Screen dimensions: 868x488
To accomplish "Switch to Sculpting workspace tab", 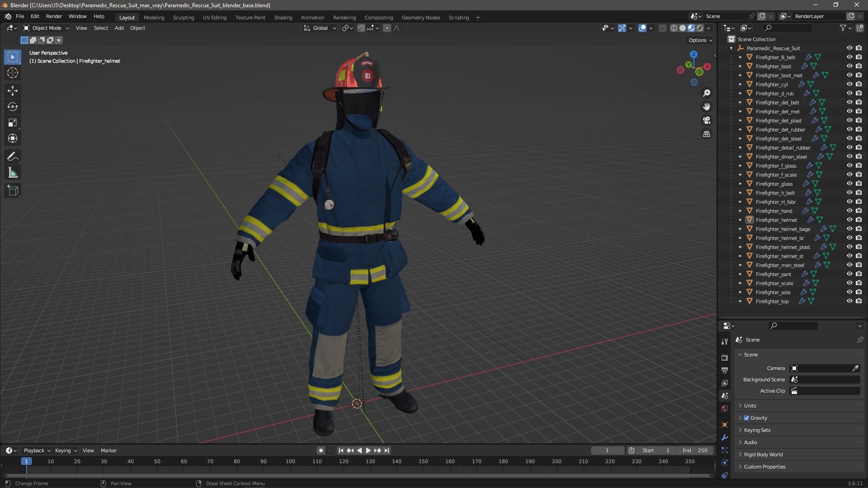I will tap(183, 17).
